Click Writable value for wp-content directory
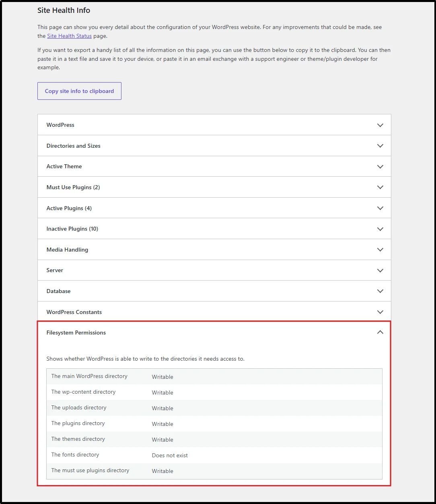The image size is (436, 504). 162,392
